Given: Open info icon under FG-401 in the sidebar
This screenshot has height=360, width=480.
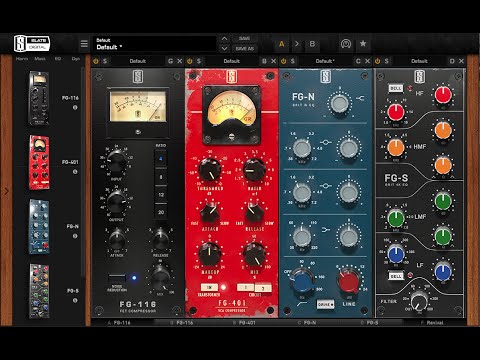Looking at the screenshot, I should coord(75,172).
